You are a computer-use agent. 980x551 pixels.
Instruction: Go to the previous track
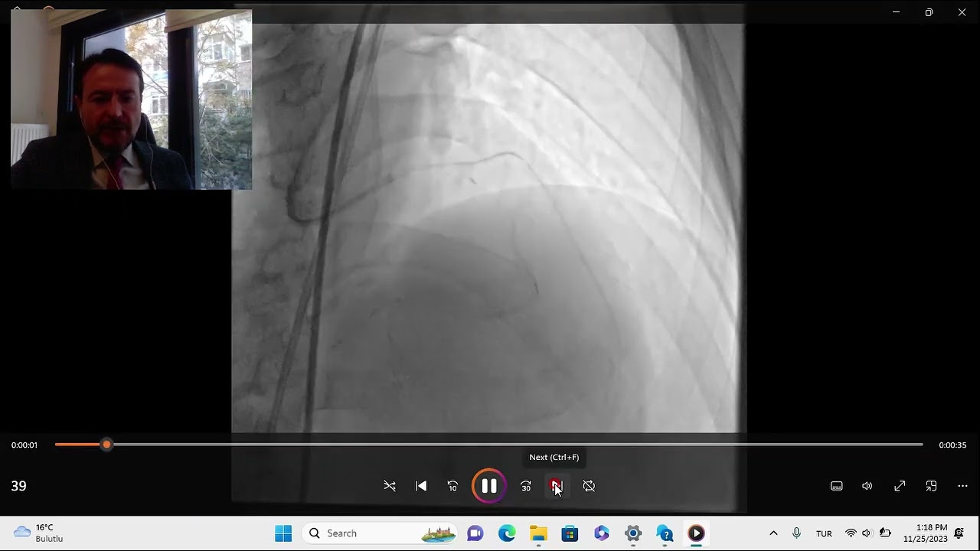click(421, 486)
